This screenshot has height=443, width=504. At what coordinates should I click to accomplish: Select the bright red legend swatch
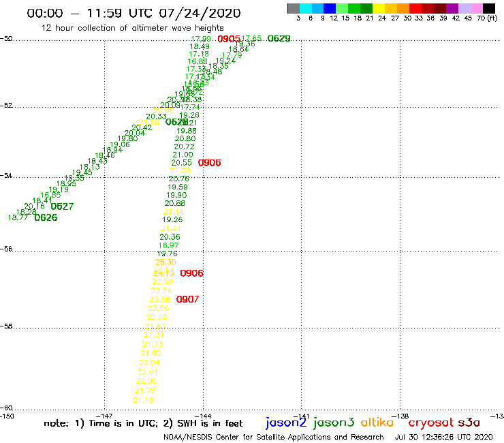[415, 8]
